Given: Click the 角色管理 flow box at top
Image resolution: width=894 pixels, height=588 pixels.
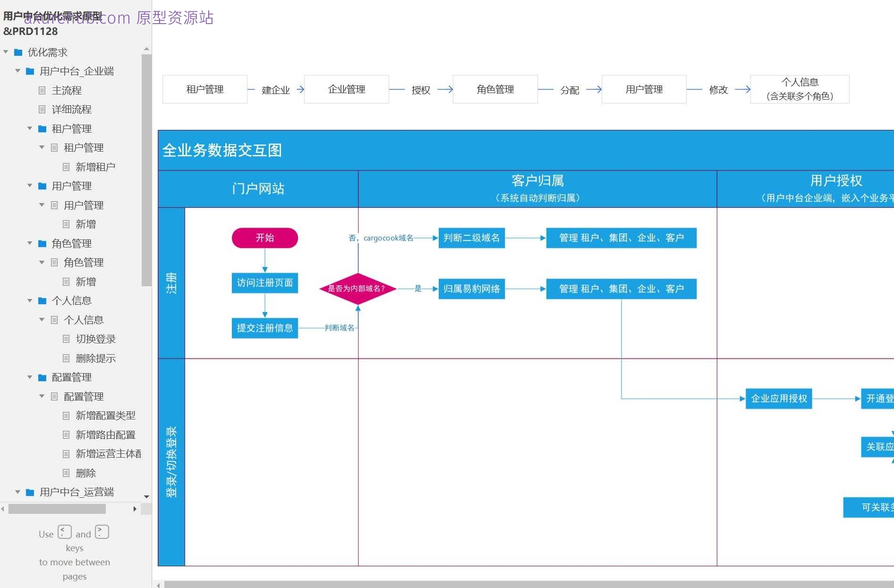Looking at the screenshot, I should 495,89.
